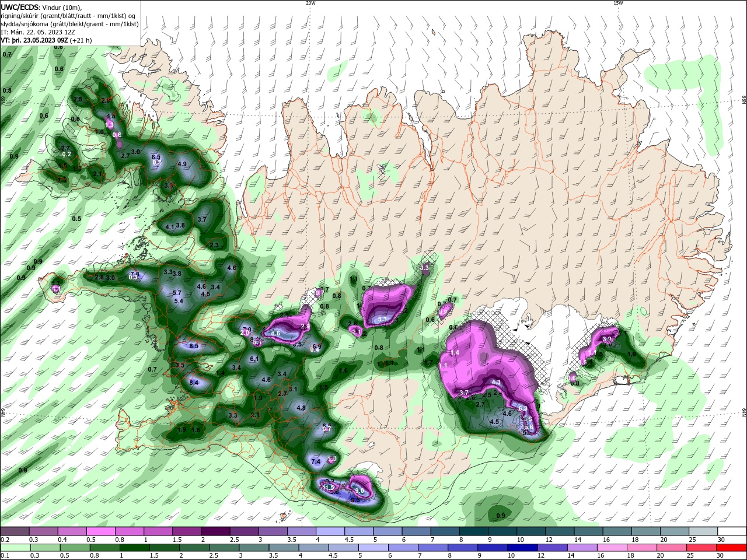
Task: Click the 9.0 precipitation value on map
Action: (x=359, y=491)
